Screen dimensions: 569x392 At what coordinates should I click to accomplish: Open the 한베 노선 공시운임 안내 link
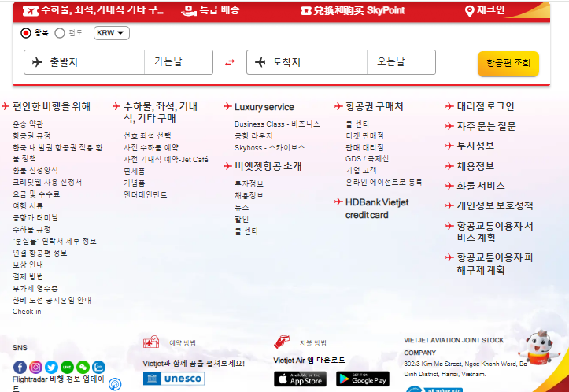point(51,300)
